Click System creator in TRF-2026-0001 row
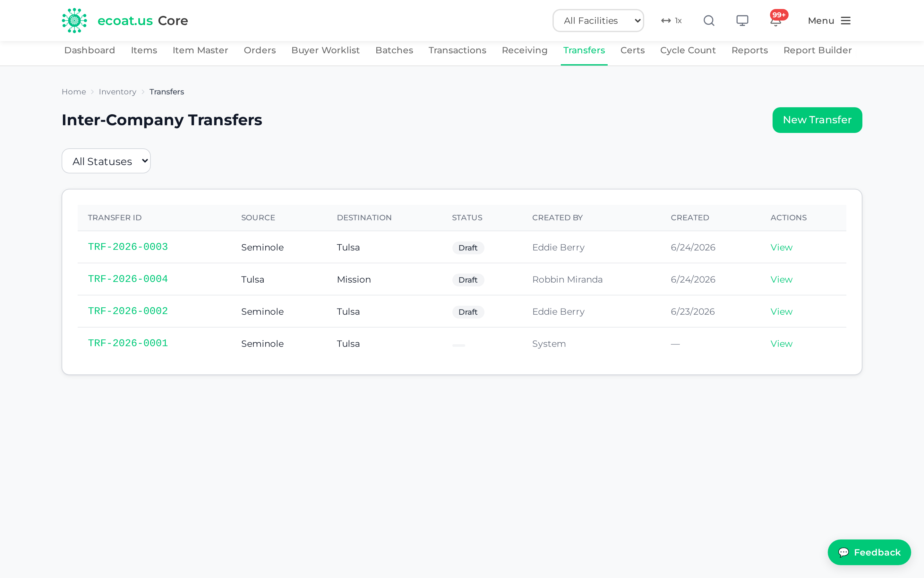 [549, 344]
